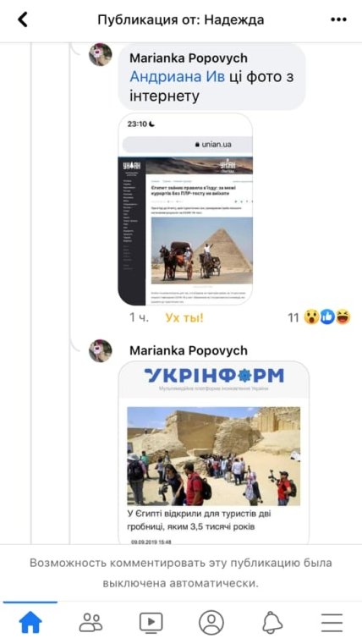Toggle the 'Ух ты!' reaction

click(x=184, y=317)
